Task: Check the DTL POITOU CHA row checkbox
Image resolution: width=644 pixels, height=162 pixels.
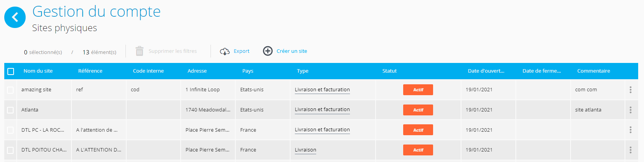Action: [10, 150]
